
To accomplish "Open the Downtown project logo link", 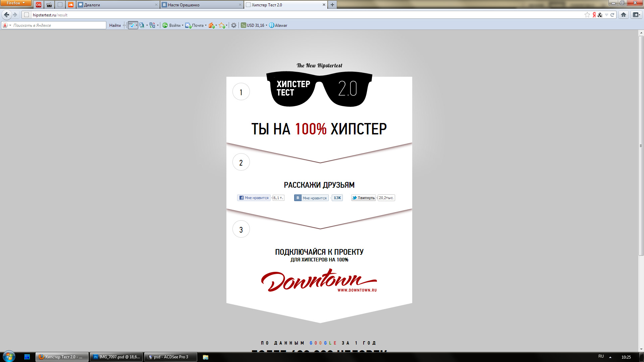I will click(319, 281).
